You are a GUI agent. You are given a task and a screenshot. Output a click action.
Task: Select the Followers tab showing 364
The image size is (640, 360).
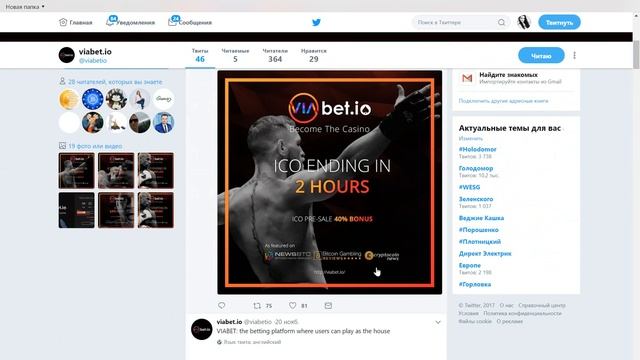click(275, 55)
